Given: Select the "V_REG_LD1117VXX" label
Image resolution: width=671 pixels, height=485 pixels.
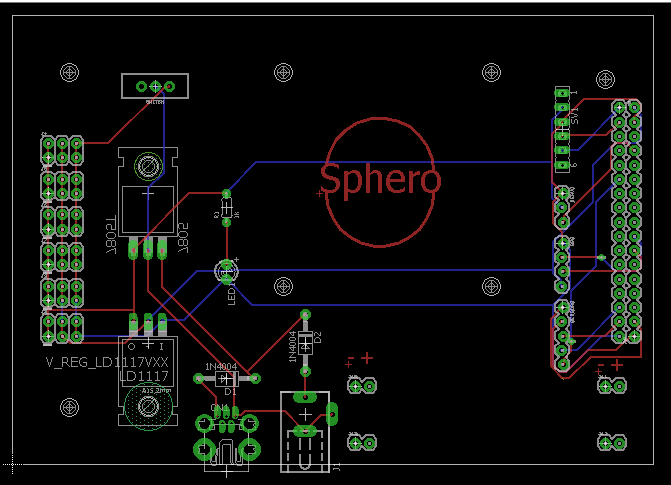Looking at the screenshot, I should click(x=107, y=363).
